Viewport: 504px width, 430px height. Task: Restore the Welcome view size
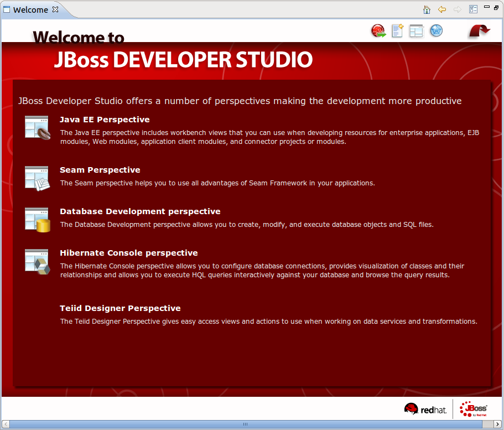[x=496, y=7]
